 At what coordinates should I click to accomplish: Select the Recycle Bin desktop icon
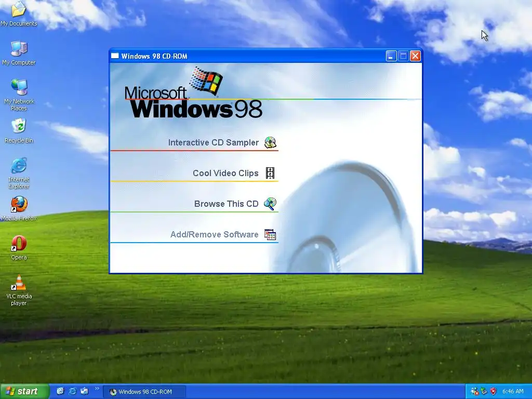click(19, 131)
